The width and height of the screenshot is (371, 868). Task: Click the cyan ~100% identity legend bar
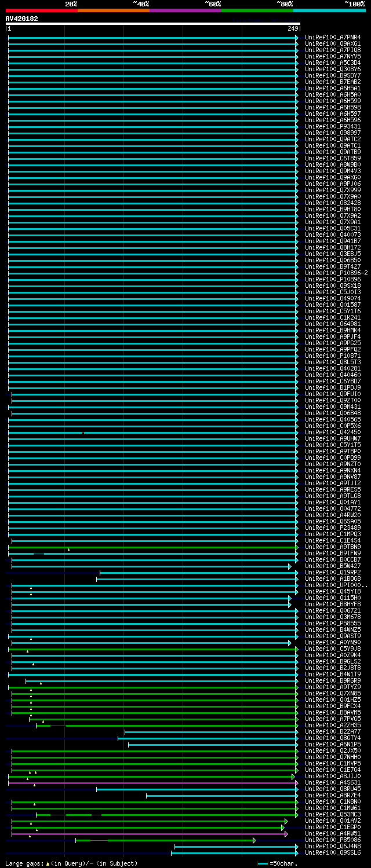click(329, 10)
